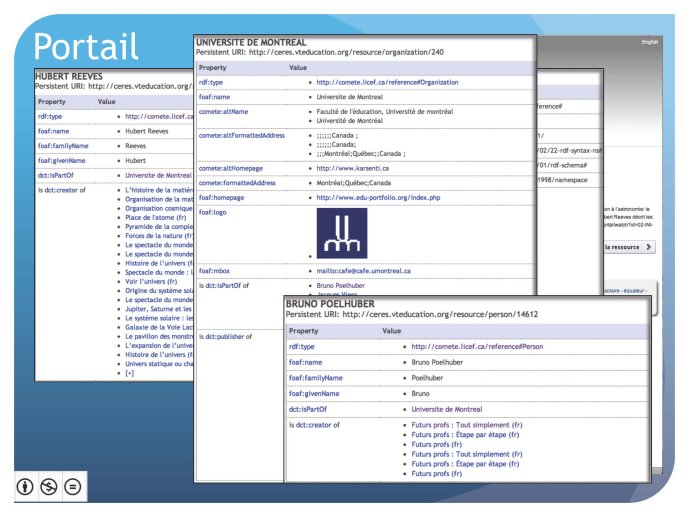Click the UNIVERSITE DE MONTREAL heading
Viewport: 689px width, 517px height.
[x=251, y=43]
